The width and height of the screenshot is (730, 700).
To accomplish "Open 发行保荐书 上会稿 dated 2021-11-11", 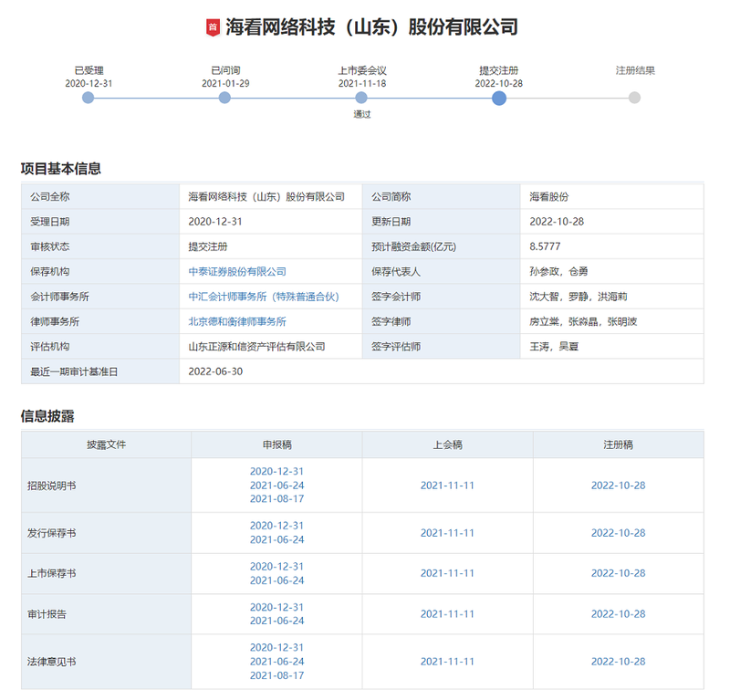I will [x=447, y=533].
